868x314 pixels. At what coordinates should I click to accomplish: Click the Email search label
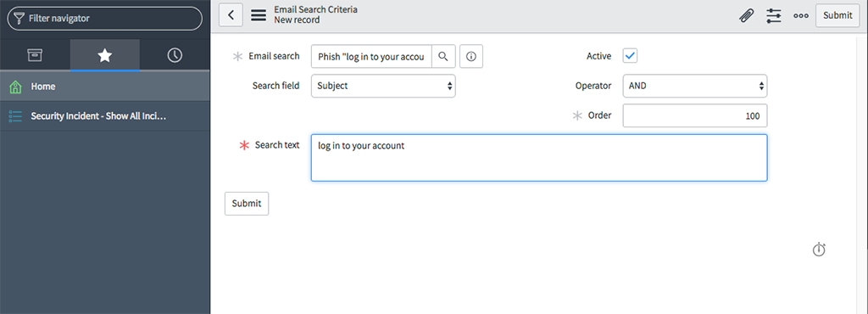[x=274, y=56]
